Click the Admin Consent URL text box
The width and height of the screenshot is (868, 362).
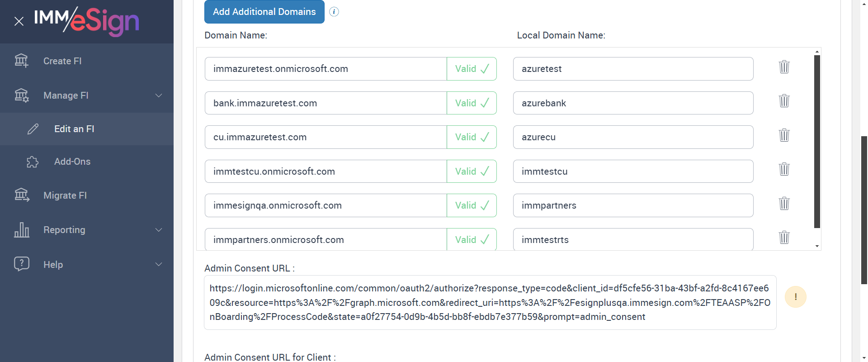pos(490,302)
